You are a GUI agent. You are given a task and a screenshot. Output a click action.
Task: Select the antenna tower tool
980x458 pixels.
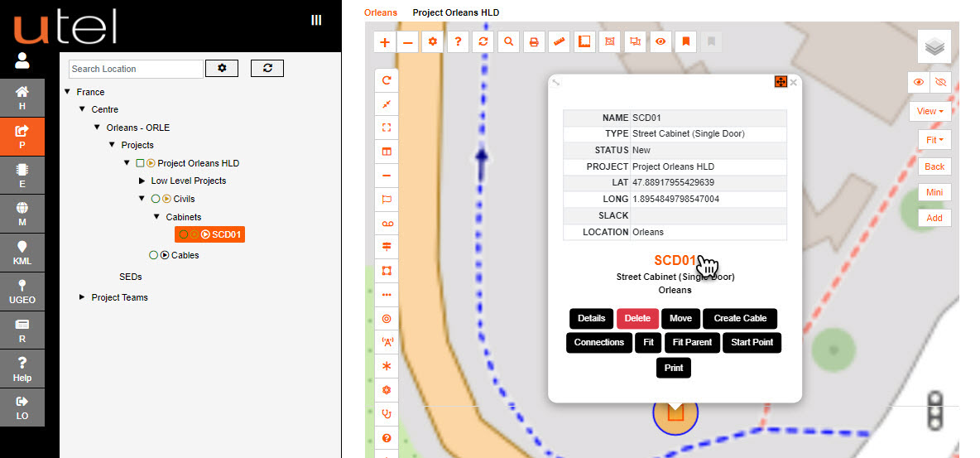click(387, 342)
